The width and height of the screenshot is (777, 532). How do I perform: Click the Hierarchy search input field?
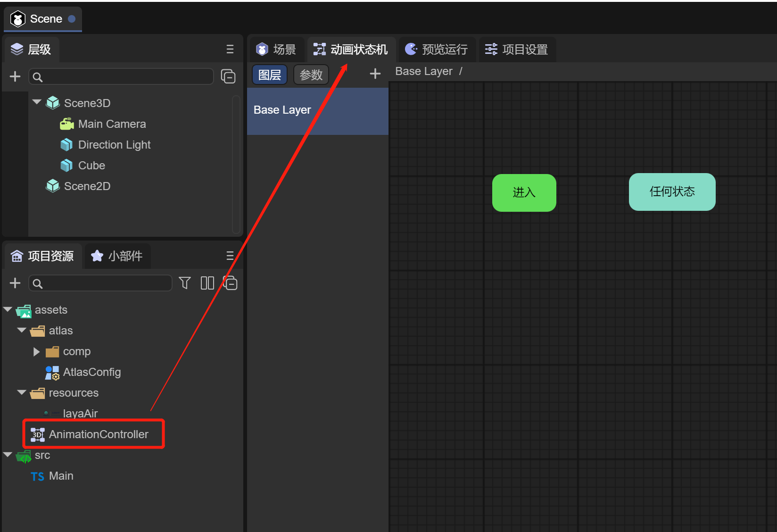pyautogui.click(x=122, y=77)
